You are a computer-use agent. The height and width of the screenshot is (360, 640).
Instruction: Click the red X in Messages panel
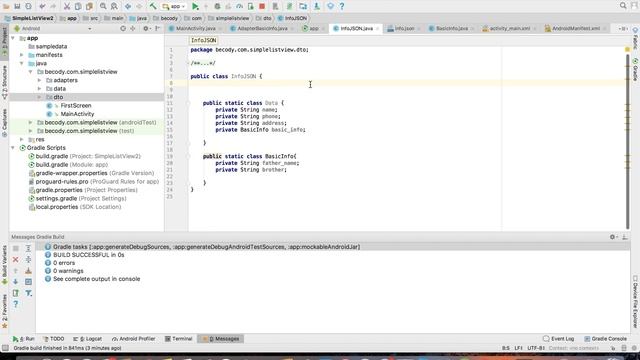coord(16,260)
